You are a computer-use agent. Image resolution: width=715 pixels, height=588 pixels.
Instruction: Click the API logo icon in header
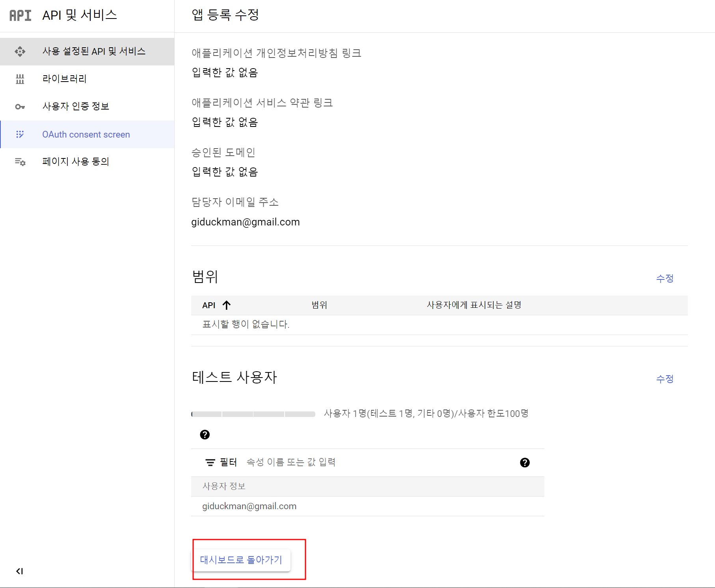pyautogui.click(x=20, y=15)
